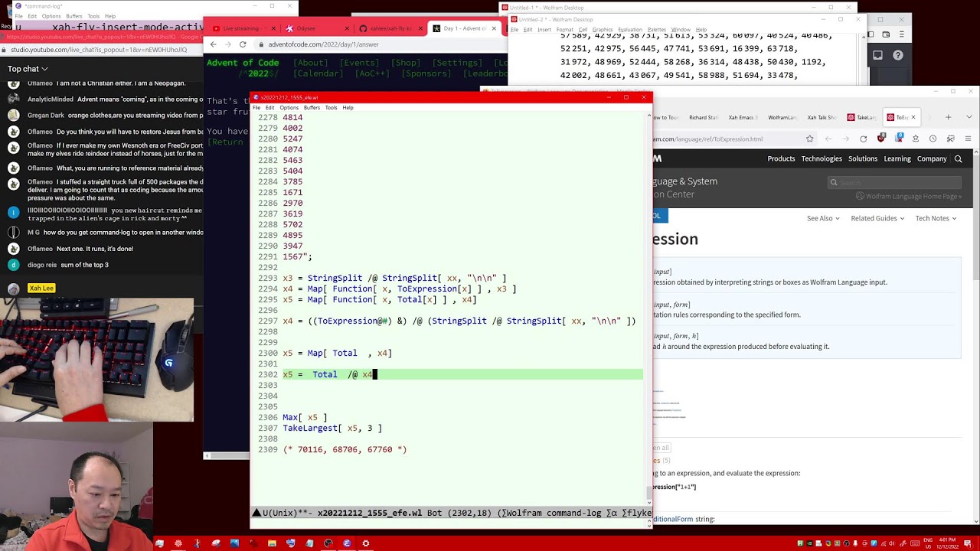Open Graphics menu in Wolfram Desktop
The image size is (980, 551).
pyautogui.click(x=603, y=30)
